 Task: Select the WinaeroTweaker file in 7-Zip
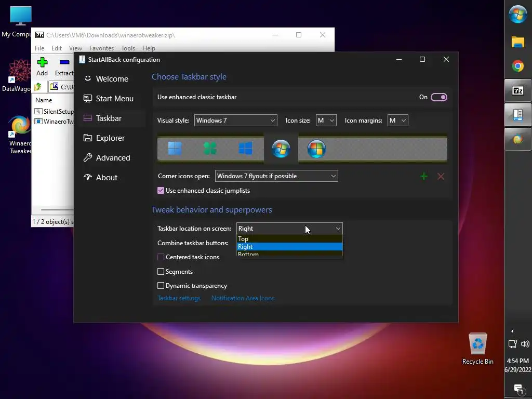point(54,121)
